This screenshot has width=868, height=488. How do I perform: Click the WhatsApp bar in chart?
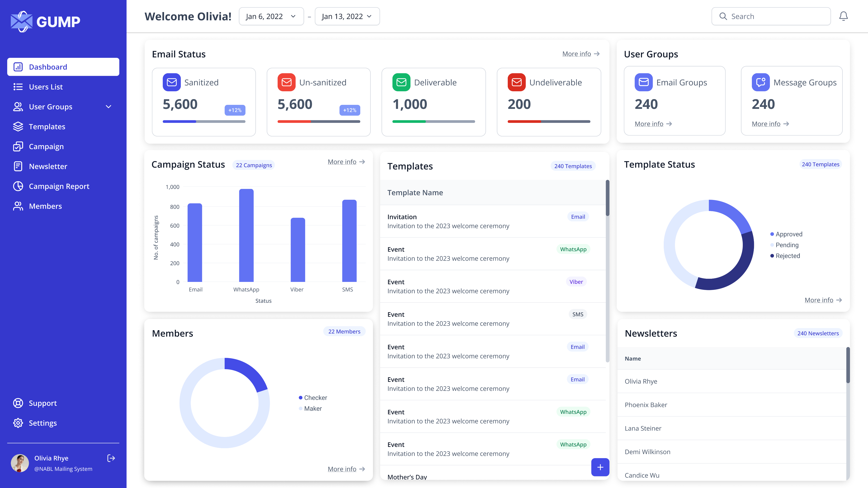click(246, 235)
